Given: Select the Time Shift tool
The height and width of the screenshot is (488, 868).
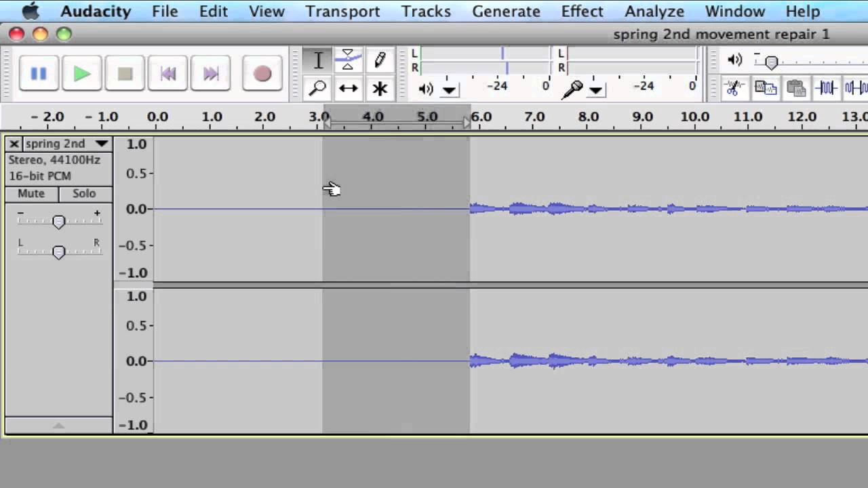Looking at the screenshot, I should click(x=348, y=88).
